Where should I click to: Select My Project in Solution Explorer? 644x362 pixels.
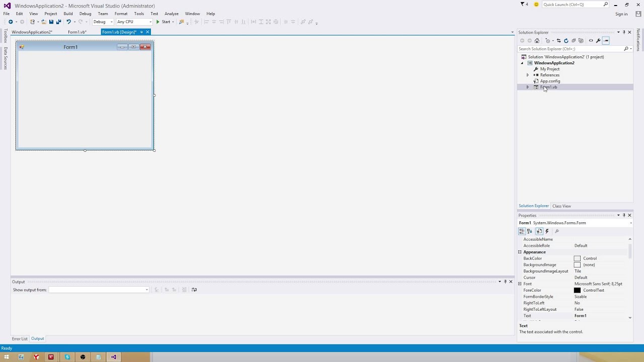(x=549, y=69)
